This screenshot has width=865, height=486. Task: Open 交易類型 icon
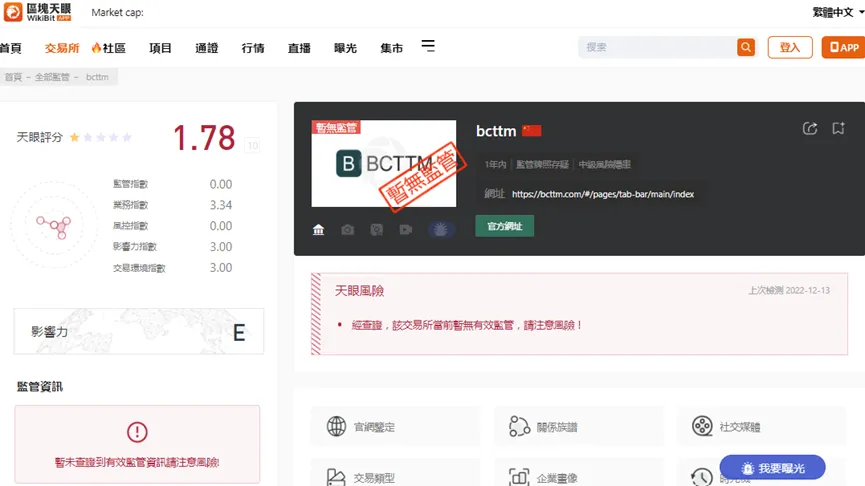point(336,477)
